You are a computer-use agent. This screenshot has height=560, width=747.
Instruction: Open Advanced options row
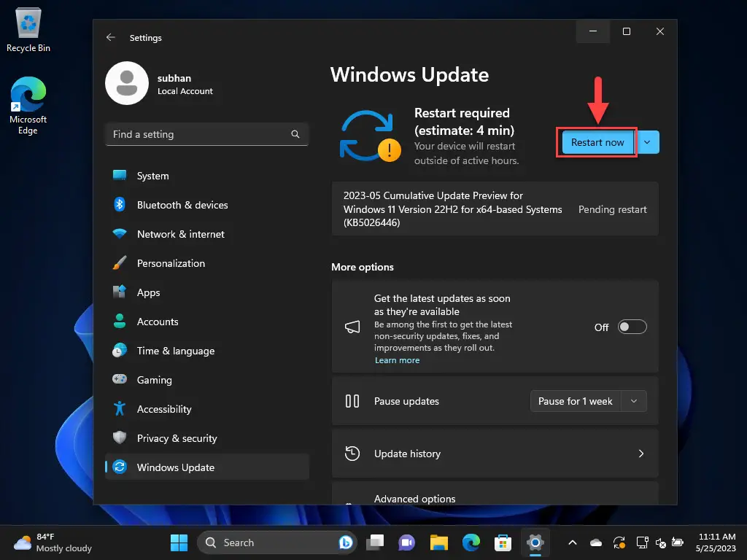pyautogui.click(x=495, y=494)
